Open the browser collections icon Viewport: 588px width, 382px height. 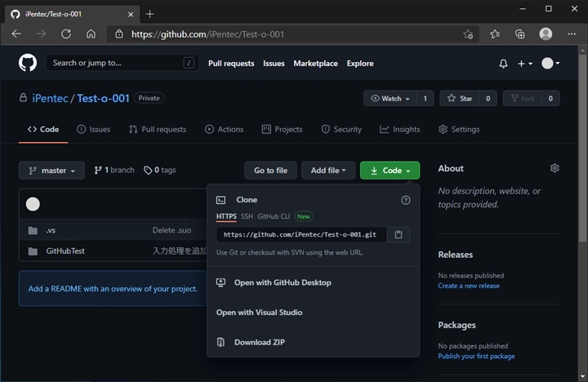tap(519, 34)
